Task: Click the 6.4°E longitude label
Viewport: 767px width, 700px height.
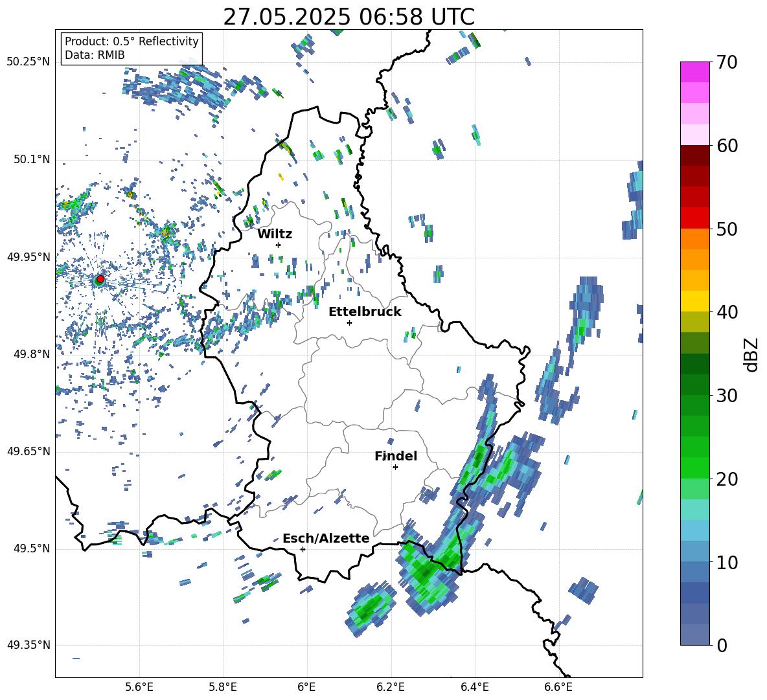Action: click(x=474, y=687)
